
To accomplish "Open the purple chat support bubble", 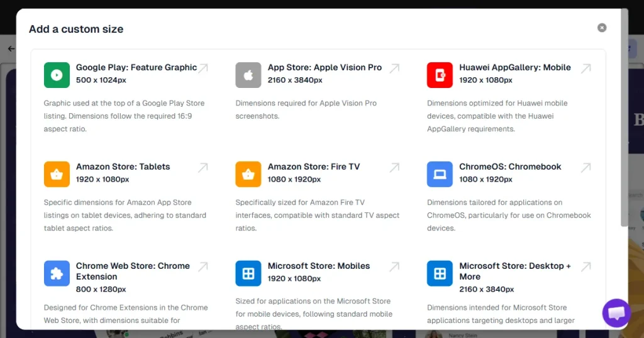I will point(616,313).
